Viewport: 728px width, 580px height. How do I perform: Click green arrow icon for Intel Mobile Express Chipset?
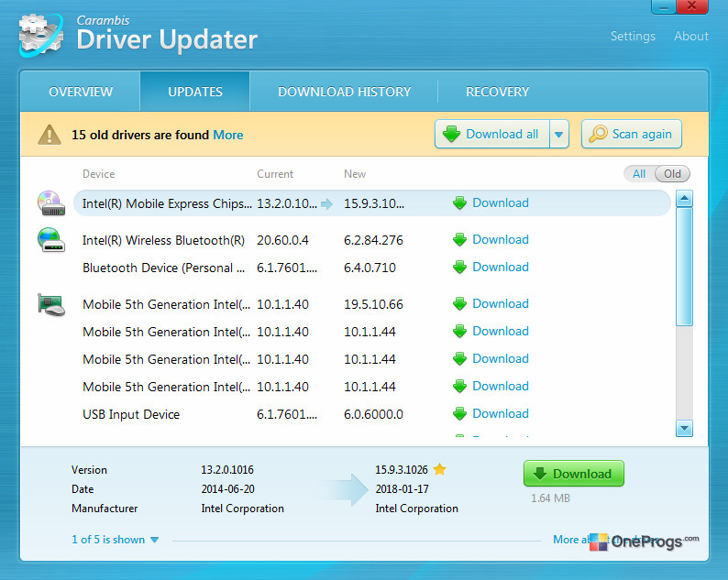(459, 202)
